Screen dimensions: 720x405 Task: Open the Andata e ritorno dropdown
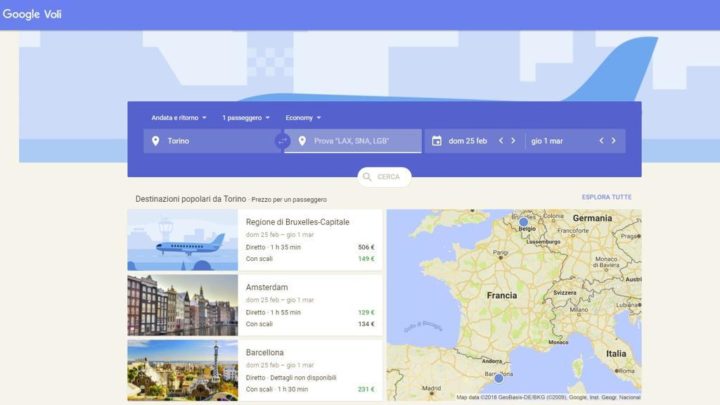[x=179, y=118]
